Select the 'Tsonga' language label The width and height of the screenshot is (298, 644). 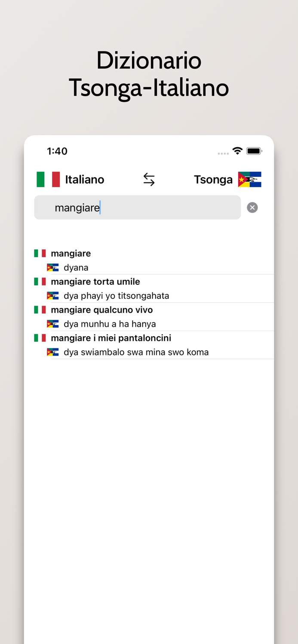point(213,179)
